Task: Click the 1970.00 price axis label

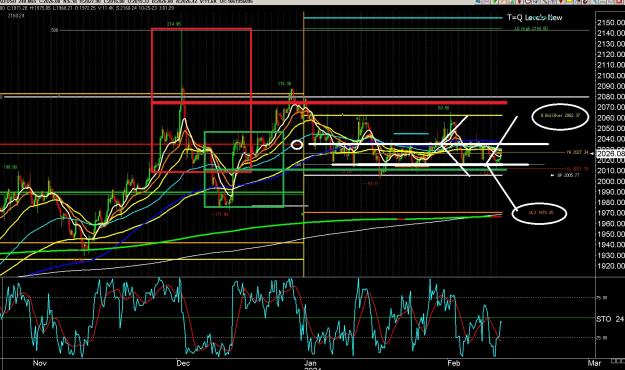Action: (611, 213)
